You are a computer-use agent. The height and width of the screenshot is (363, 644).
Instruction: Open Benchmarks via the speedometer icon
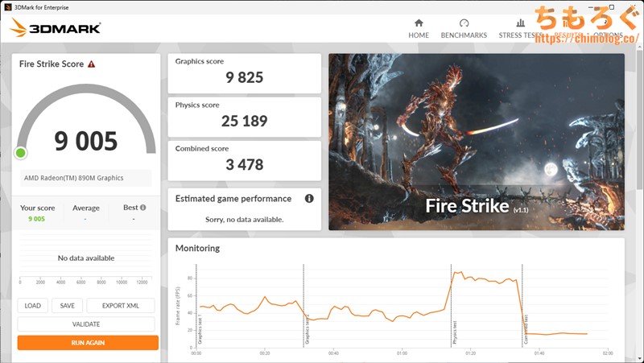pyautogui.click(x=464, y=23)
